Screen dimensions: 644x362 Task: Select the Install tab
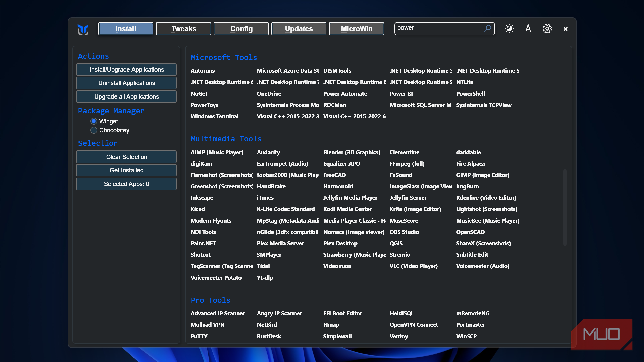(126, 29)
